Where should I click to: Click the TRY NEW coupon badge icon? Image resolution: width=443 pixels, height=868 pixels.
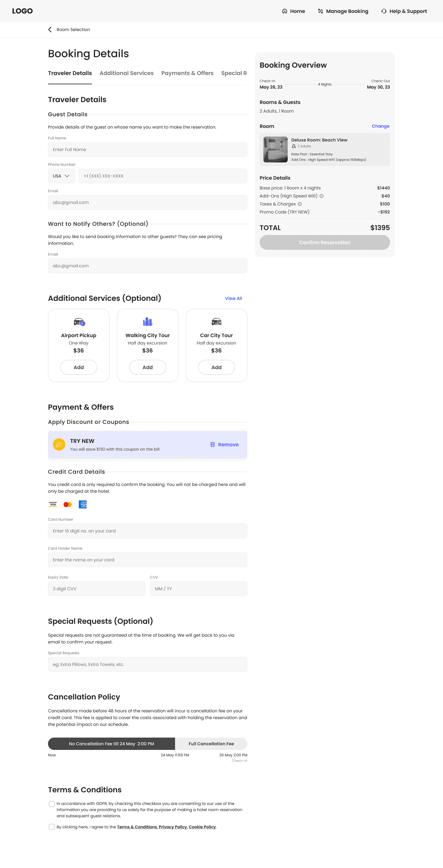point(59,444)
